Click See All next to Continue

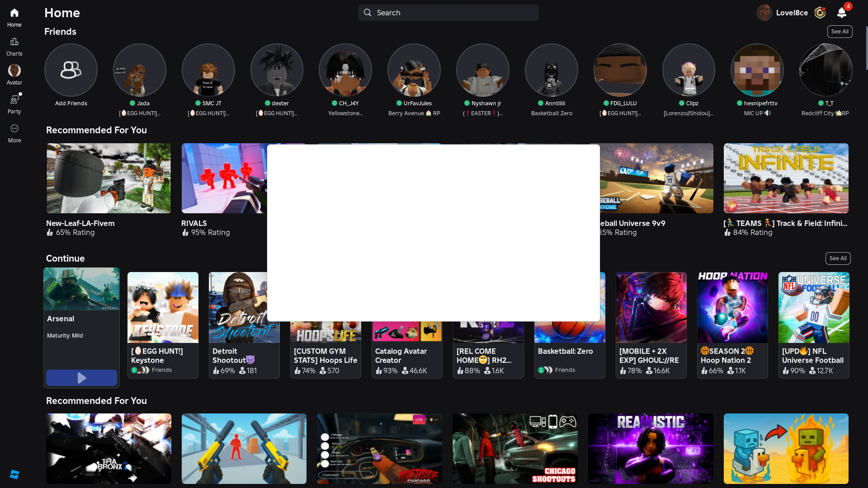point(838,258)
